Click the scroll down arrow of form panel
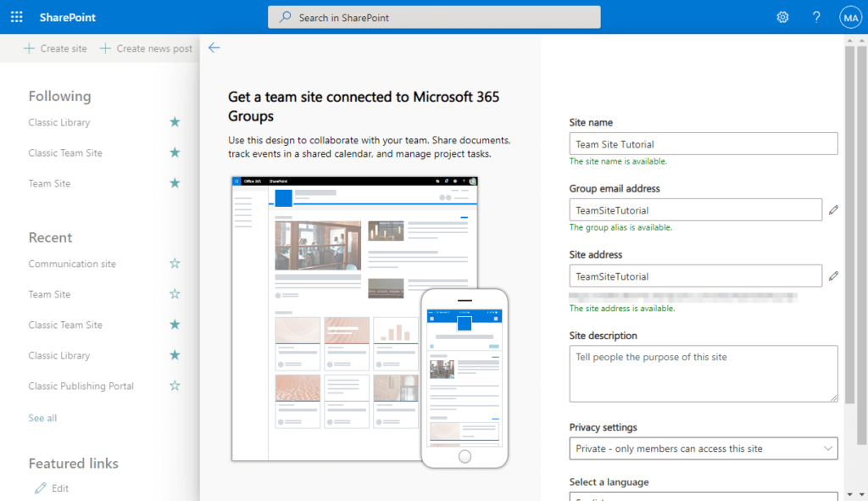 point(849,494)
